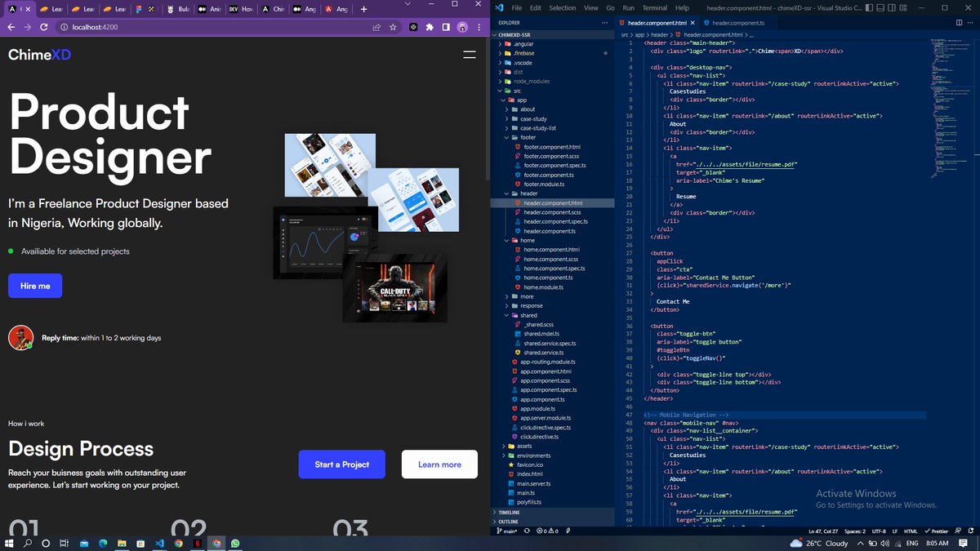Open WhatsApp from the Windows taskbar
Screen dimensions: 980x551
(236, 542)
